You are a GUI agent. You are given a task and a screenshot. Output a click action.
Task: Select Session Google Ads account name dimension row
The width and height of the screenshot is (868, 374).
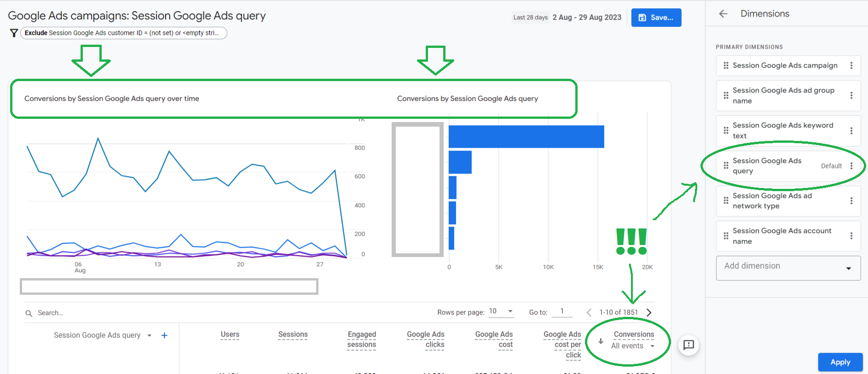pos(788,236)
